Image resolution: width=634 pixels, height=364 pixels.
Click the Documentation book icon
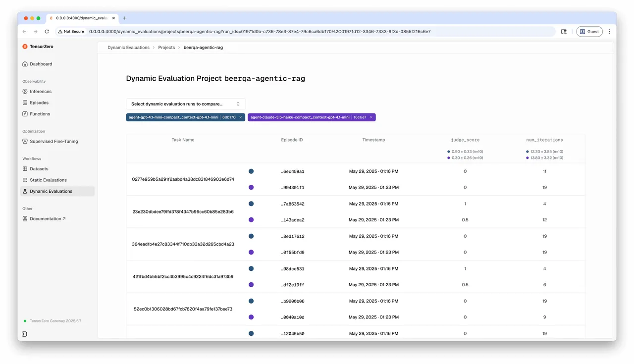pyautogui.click(x=25, y=218)
